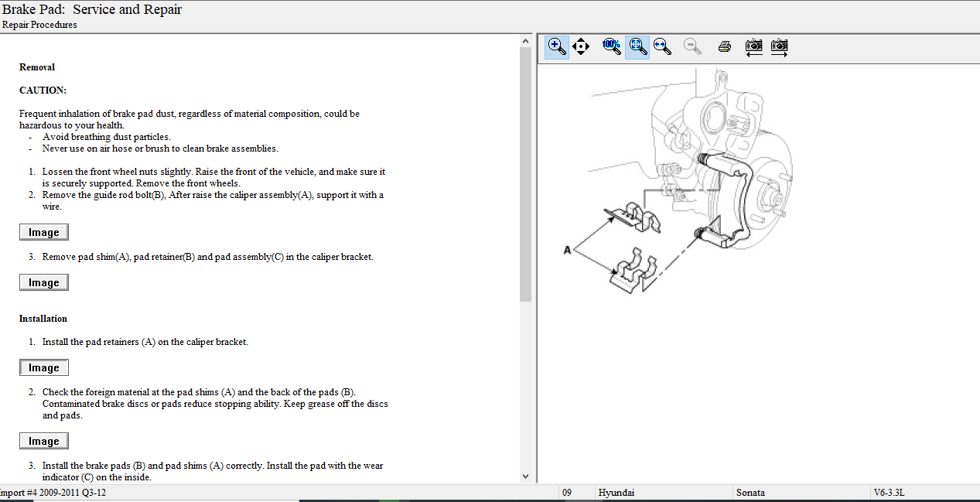
Task: Click the scrollbar up arrow in text panel
Action: tap(525, 40)
